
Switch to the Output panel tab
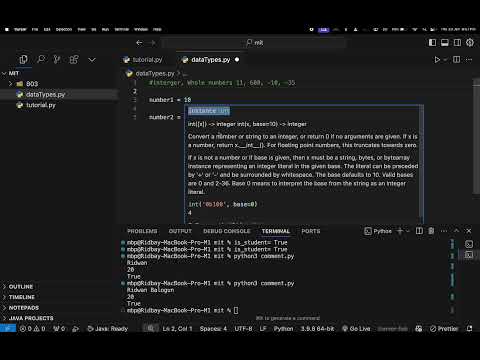point(180,231)
